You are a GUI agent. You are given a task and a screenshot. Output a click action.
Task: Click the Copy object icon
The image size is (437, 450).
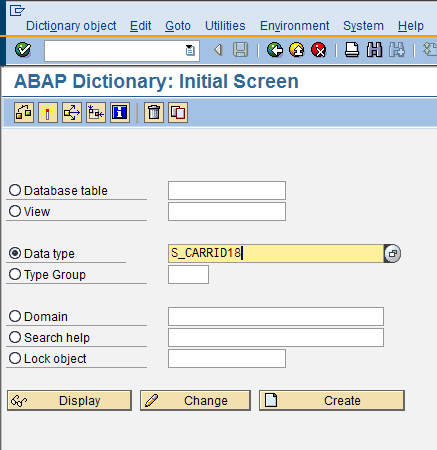tap(178, 113)
